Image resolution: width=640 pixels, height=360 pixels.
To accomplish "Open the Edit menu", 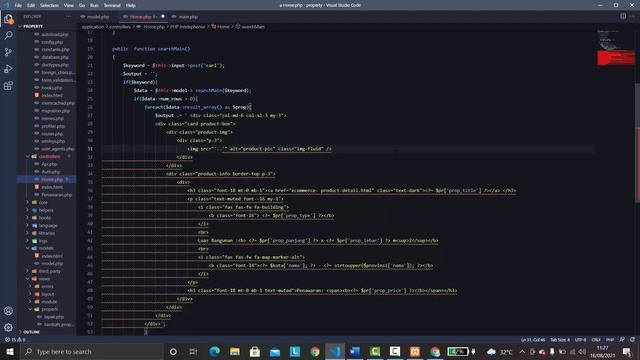I will (x=31, y=5).
